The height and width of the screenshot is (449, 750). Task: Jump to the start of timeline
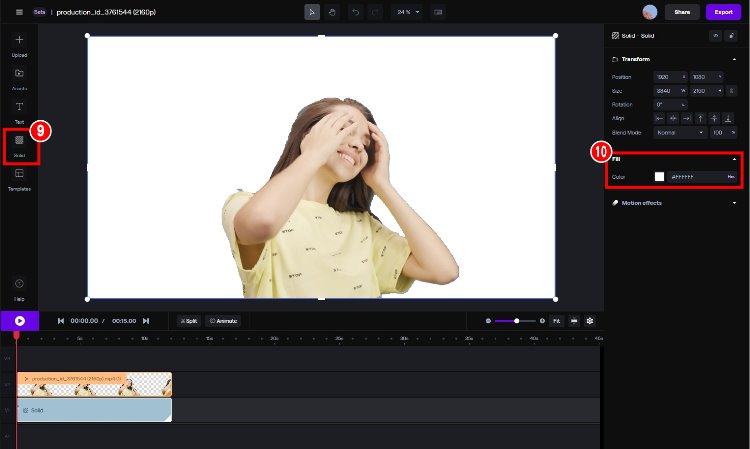[x=61, y=321]
